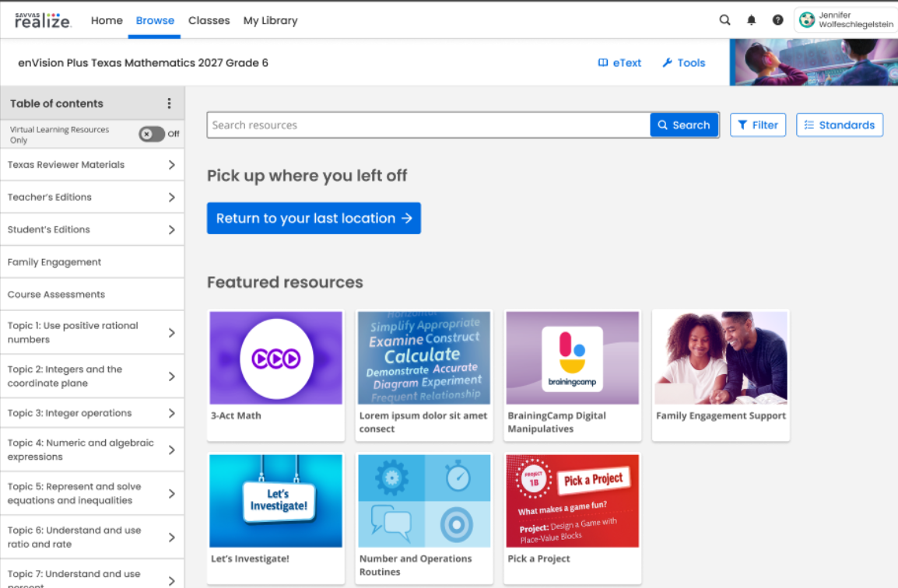Screen dimensions: 898x588
Task: Click the Pick a Project title text
Action: pos(539,558)
